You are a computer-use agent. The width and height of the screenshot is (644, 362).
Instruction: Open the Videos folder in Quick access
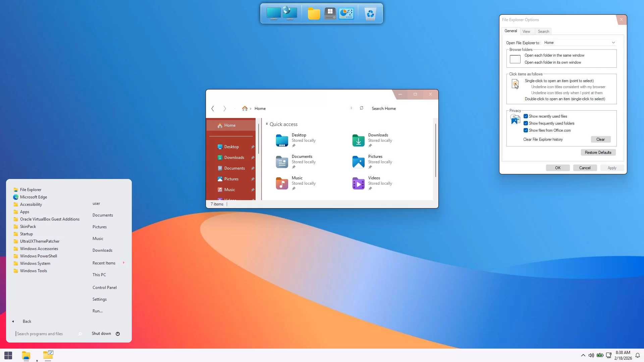358,183
